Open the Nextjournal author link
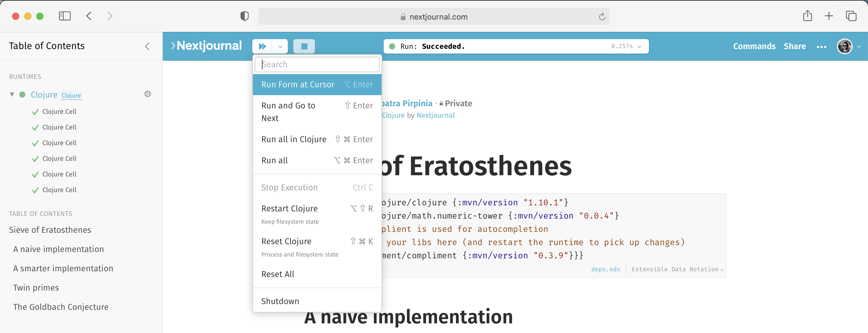Viewport: 868px width, 333px height. pyautogui.click(x=435, y=115)
